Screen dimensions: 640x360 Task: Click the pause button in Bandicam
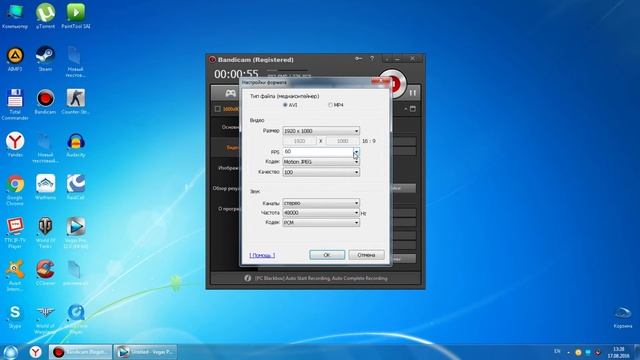coord(413,93)
